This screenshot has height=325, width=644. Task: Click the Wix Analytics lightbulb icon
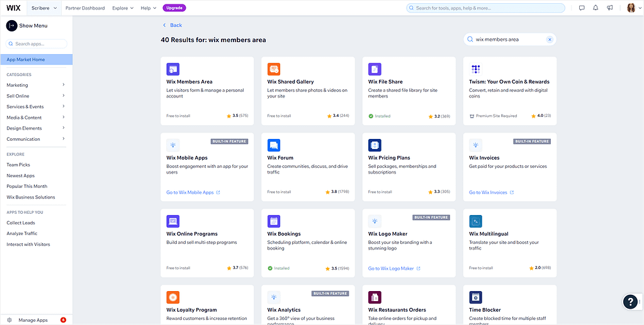(x=274, y=297)
